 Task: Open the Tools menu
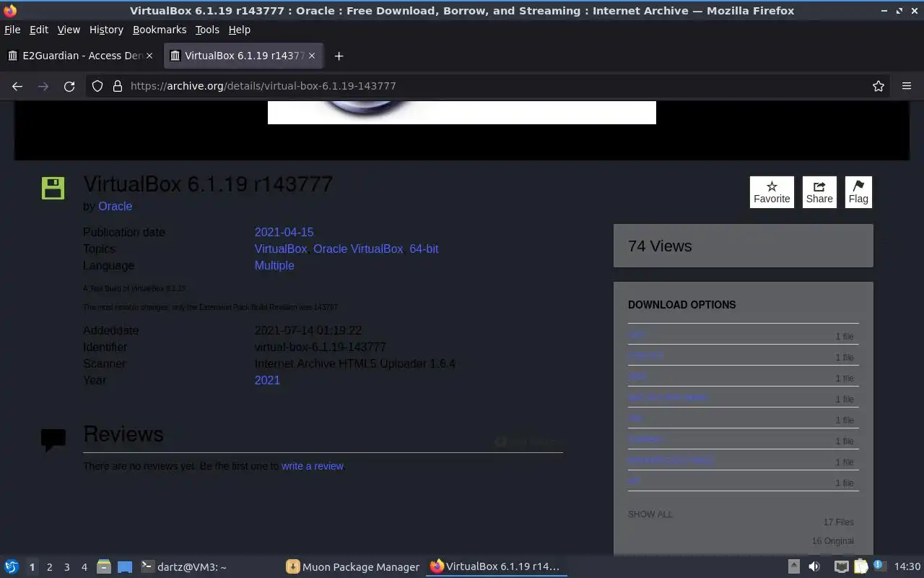[207, 30]
